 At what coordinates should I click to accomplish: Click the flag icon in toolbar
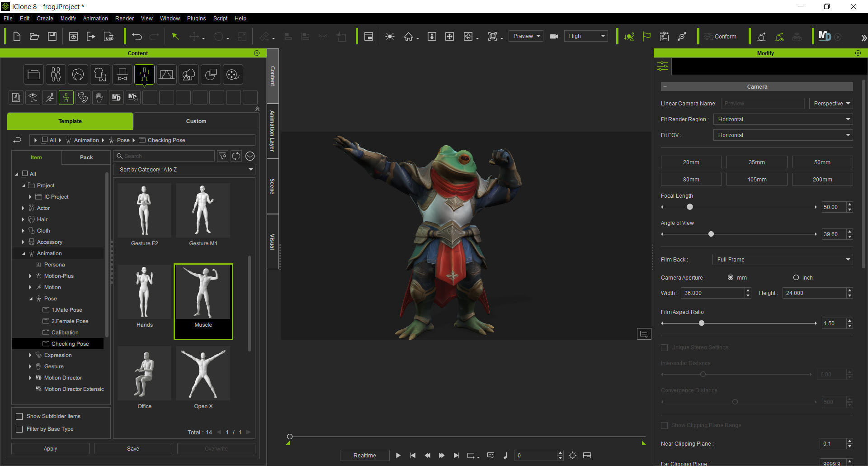(x=646, y=37)
